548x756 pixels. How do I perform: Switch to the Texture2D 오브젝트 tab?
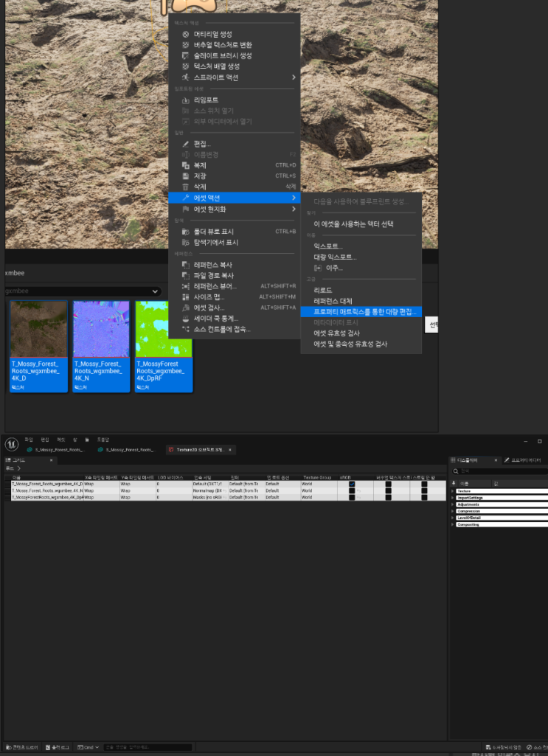pyautogui.click(x=199, y=449)
